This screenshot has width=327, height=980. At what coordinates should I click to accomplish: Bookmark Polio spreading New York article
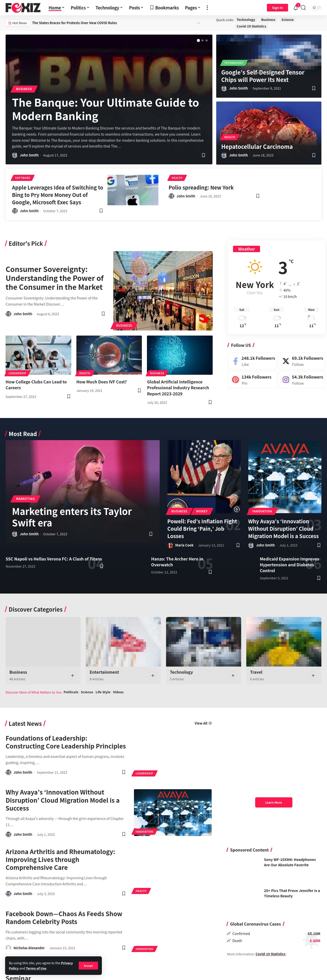pos(258,196)
